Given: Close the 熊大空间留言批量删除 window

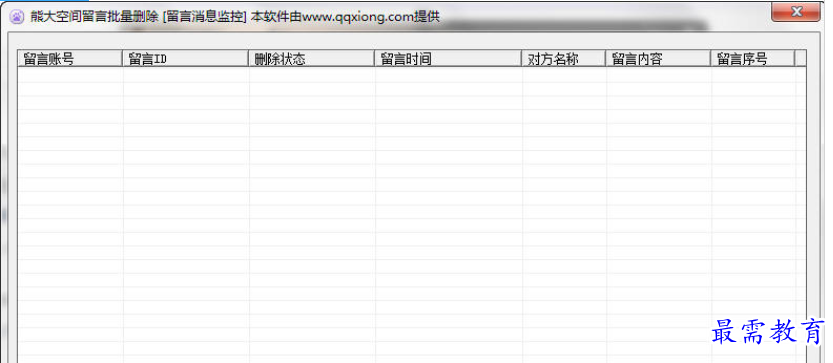Looking at the screenshot, I should [796, 12].
